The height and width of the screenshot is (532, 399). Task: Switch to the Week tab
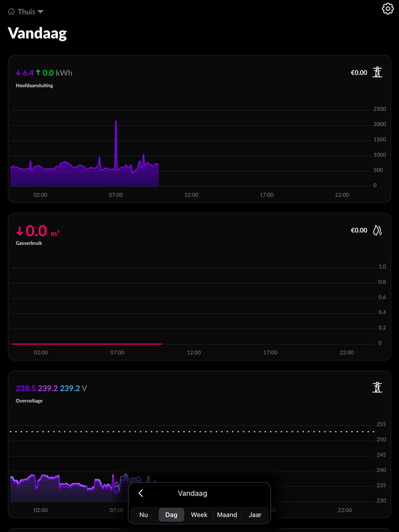pos(199,515)
